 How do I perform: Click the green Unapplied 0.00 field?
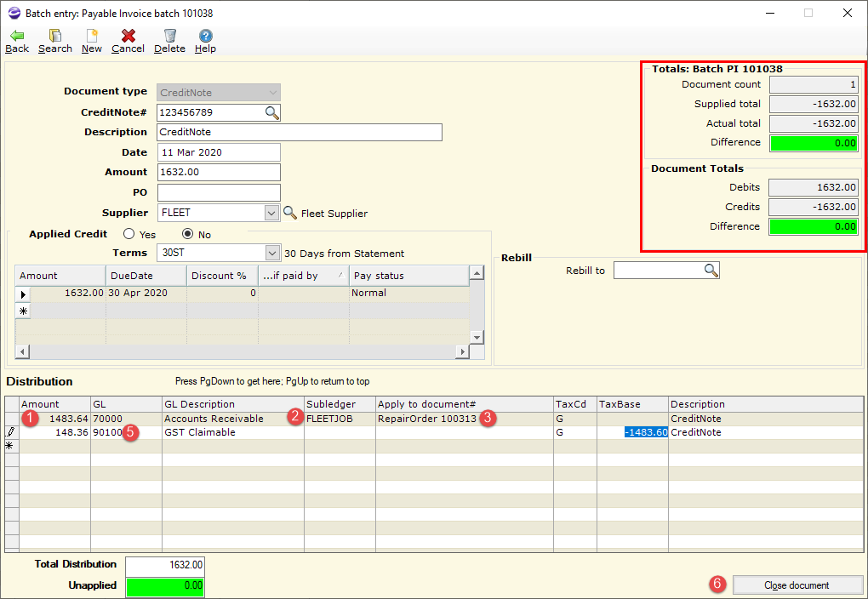(165, 585)
